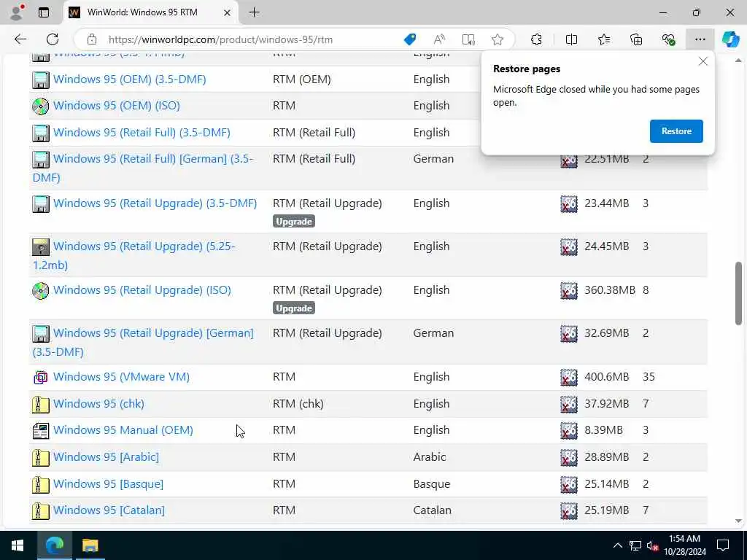The width and height of the screenshot is (747, 560).
Task: Open Browser essentials heart icon
Action: point(668,39)
